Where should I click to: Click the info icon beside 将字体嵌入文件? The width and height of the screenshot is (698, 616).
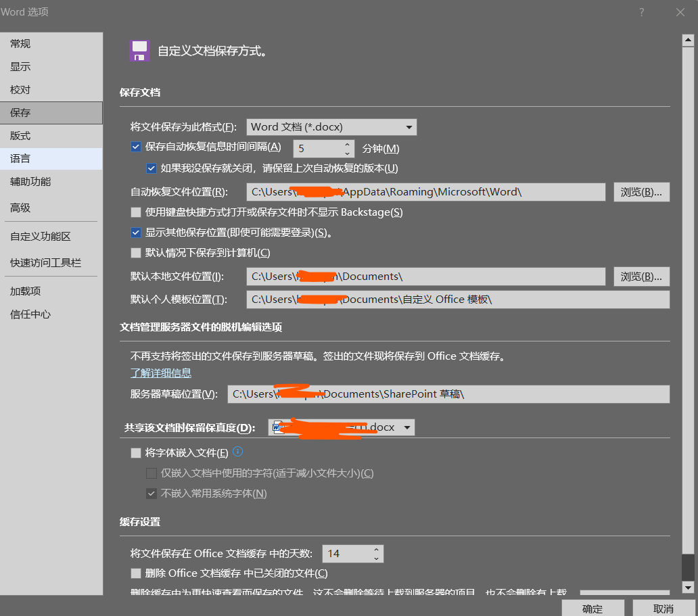point(237,452)
